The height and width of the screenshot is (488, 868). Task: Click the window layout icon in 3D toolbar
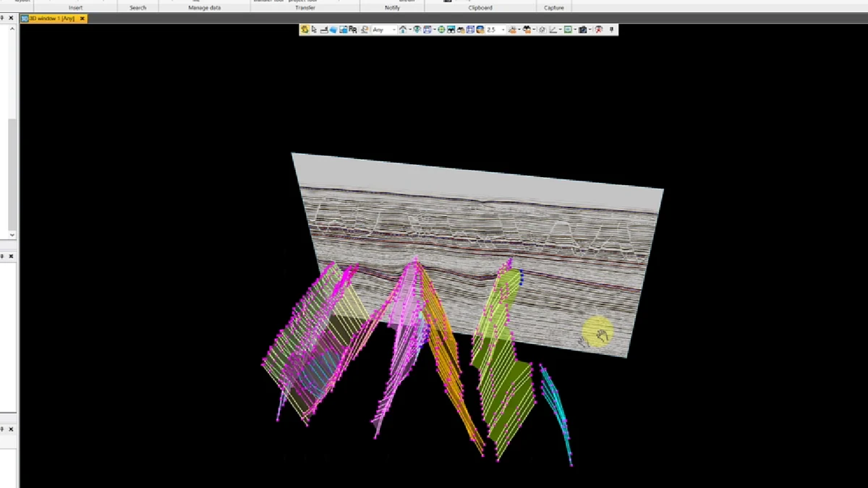427,30
